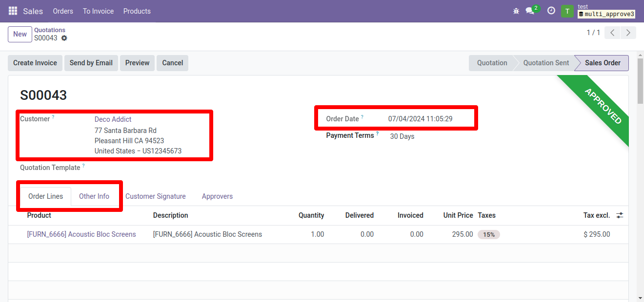Open column settings adjust icon
The width and height of the screenshot is (644, 302).
[x=620, y=215]
